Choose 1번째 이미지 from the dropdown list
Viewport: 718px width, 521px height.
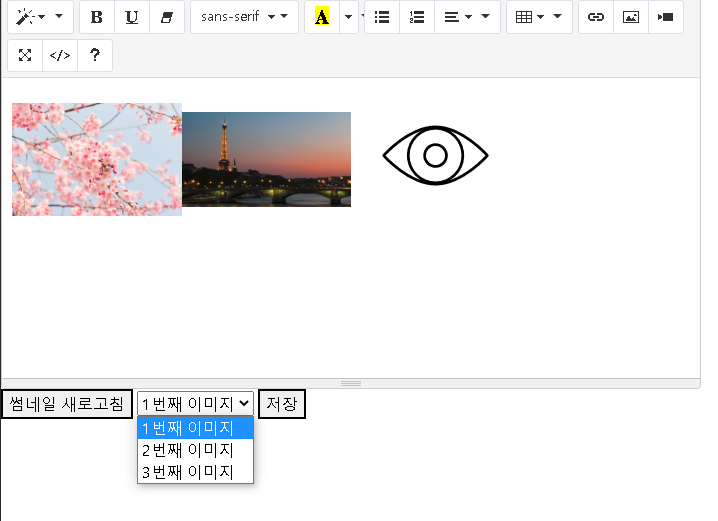pos(196,428)
